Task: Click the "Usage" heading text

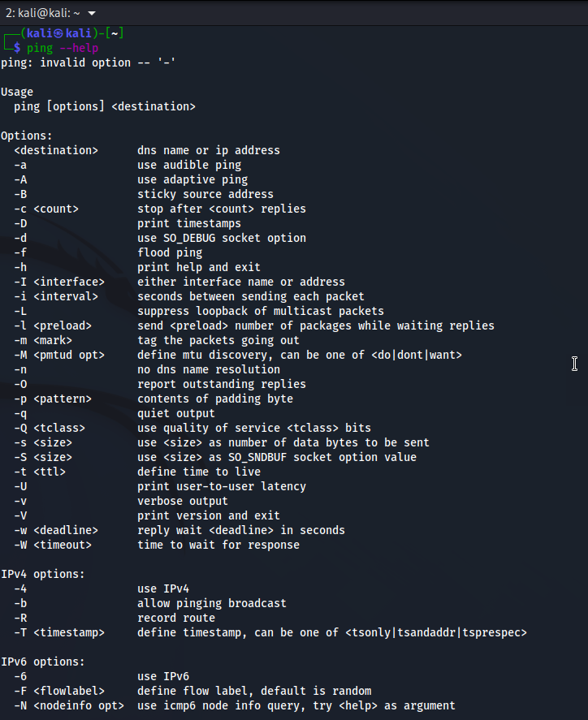Action: pyautogui.click(x=17, y=92)
